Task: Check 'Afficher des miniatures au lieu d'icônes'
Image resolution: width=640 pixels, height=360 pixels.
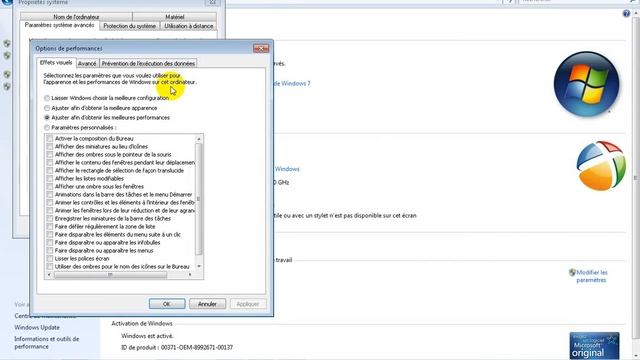Action: [50, 147]
